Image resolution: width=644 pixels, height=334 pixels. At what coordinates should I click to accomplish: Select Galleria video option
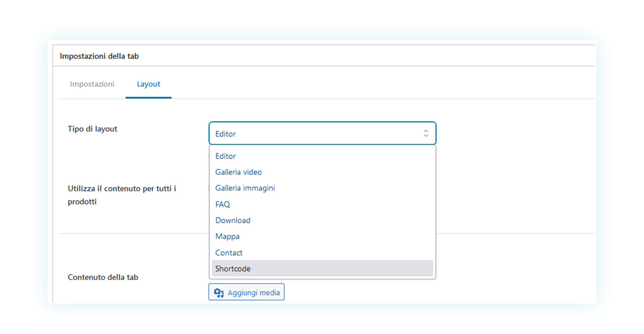322,172
